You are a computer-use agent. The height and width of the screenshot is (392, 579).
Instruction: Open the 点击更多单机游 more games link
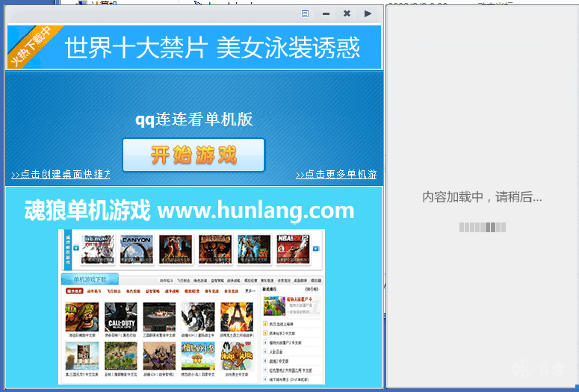coord(336,174)
